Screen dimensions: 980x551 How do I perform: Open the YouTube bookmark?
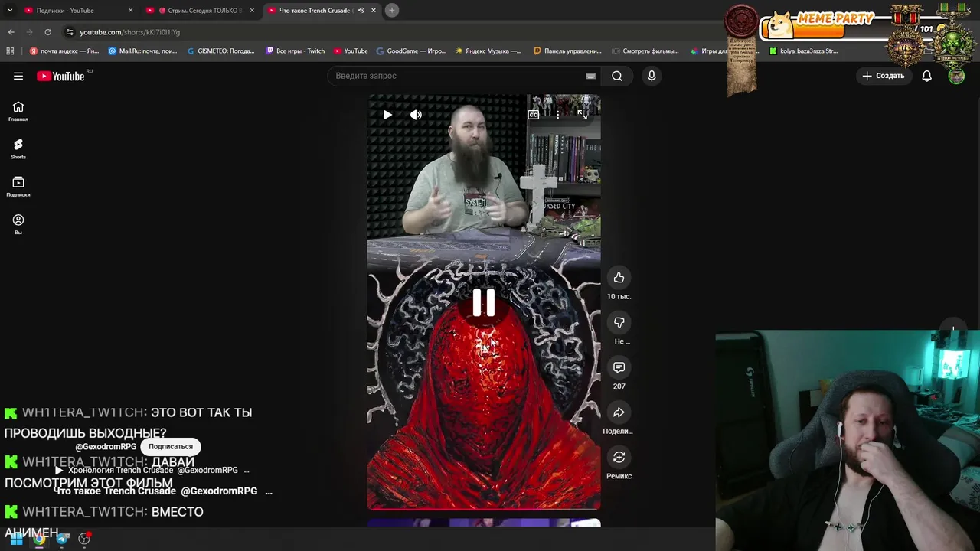351,51
